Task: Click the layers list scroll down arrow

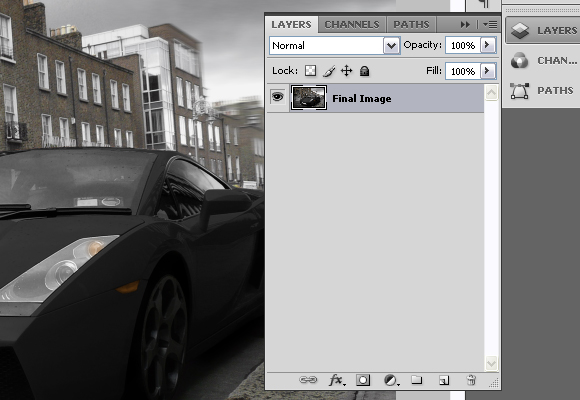Action: click(491, 363)
